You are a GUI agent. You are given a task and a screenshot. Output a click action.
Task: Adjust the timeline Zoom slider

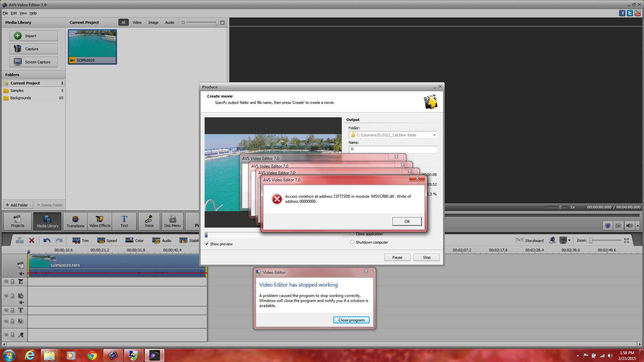[591, 240]
